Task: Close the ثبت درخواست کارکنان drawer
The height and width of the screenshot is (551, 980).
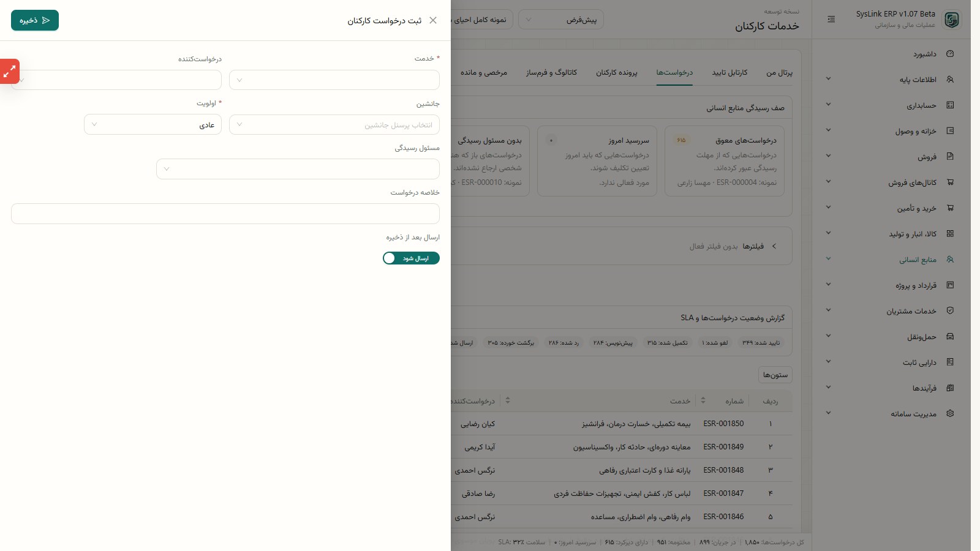Action: pos(433,20)
